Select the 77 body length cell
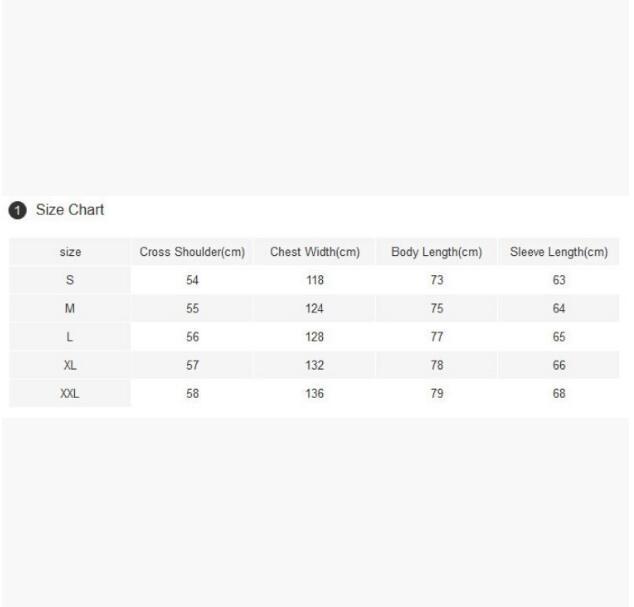This screenshot has width=634, height=607. [x=436, y=337]
